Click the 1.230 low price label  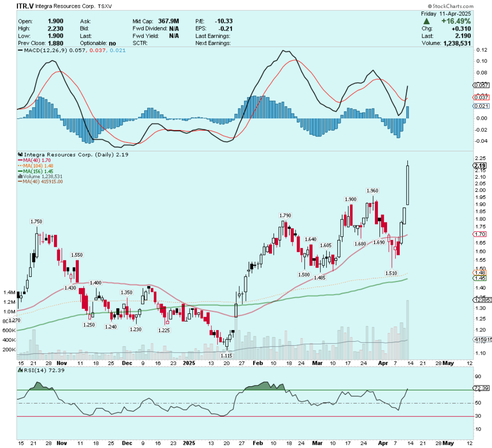tap(136, 330)
